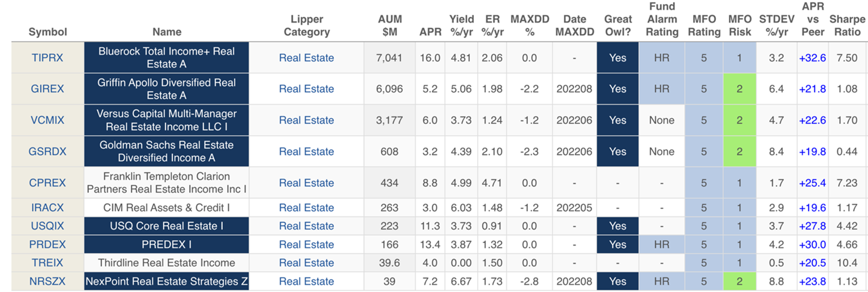868x292 pixels.
Task: Sort by the AUM $M column header
Action: 390,25
